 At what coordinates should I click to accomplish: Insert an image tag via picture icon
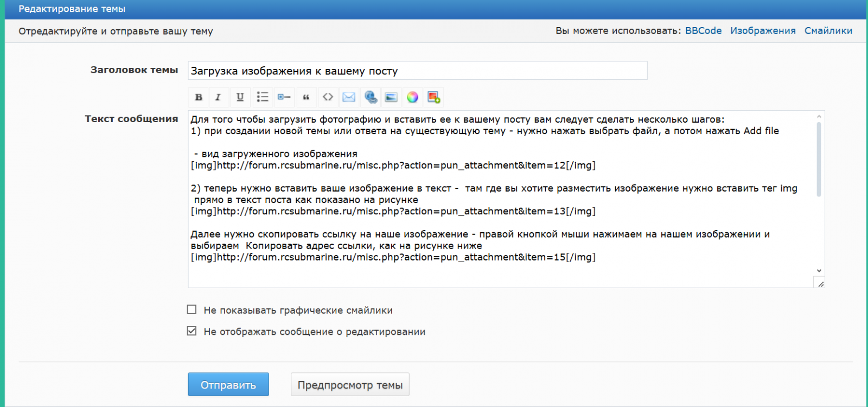click(x=391, y=97)
